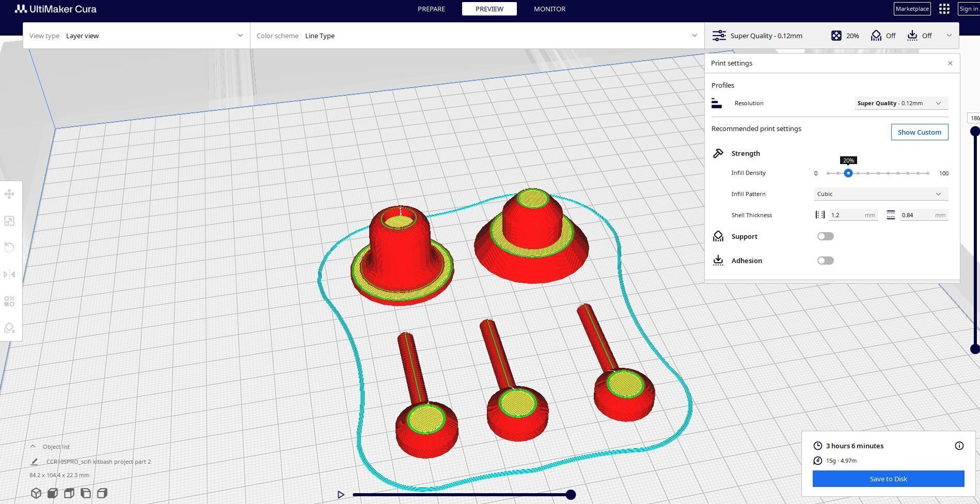Click the adhesion Off icon in header
Viewport: 980px width, 504px height.
912,36
